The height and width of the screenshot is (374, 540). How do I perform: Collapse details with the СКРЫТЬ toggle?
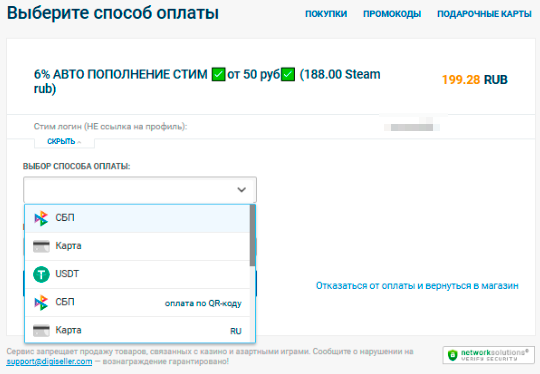pos(64,142)
